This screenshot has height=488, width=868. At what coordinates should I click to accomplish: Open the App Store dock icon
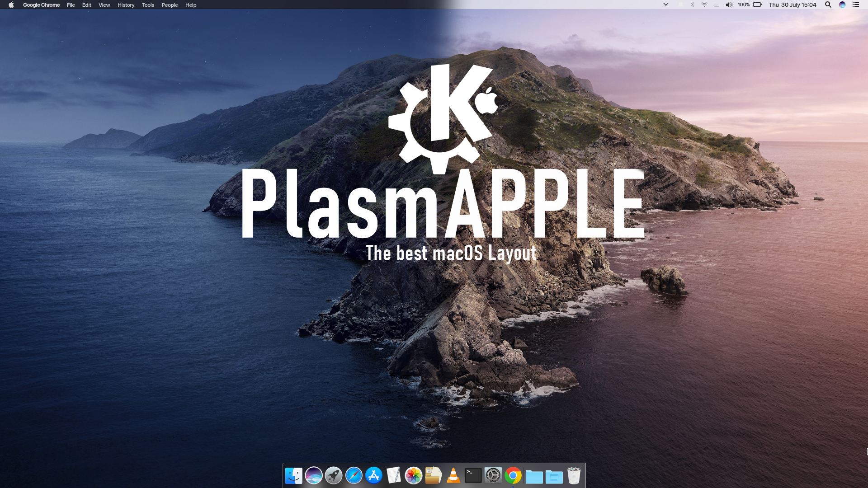tap(374, 475)
